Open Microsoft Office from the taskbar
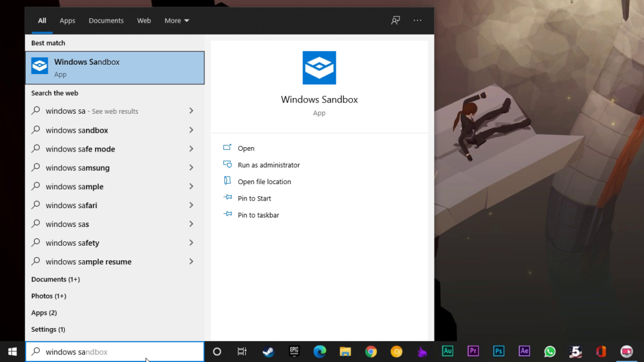The height and width of the screenshot is (362, 644). pyautogui.click(x=601, y=352)
